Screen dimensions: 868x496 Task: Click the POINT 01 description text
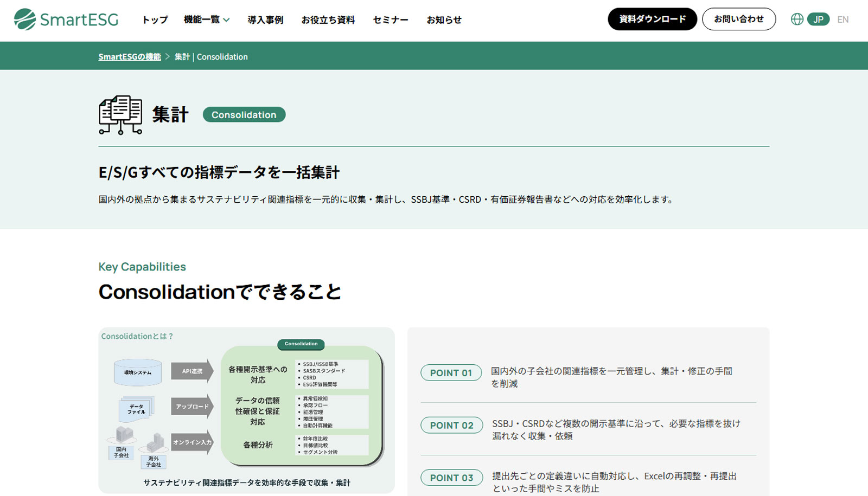point(611,377)
